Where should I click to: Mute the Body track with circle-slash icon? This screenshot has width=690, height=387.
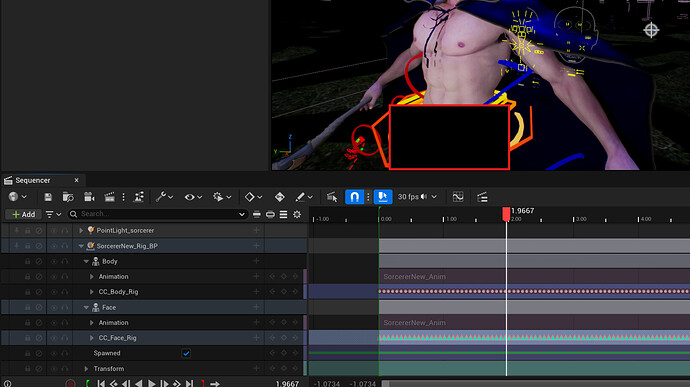tap(39, 261)
